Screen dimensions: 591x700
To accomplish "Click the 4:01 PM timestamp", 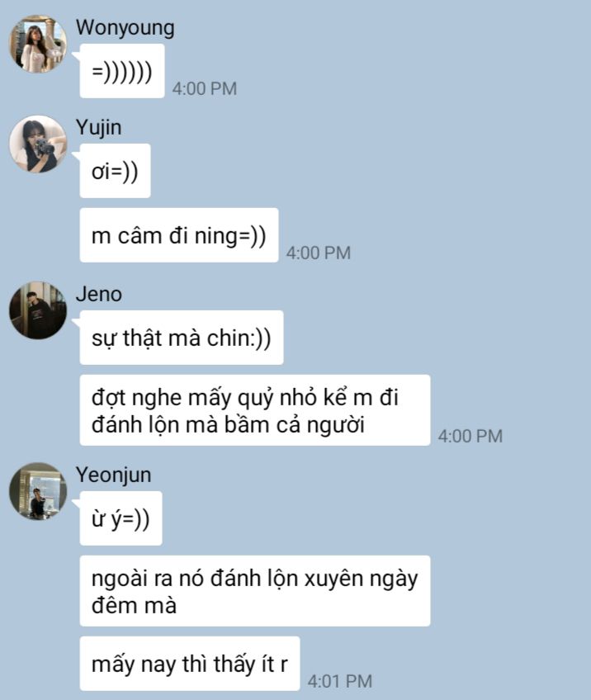I will pos(340,681).
